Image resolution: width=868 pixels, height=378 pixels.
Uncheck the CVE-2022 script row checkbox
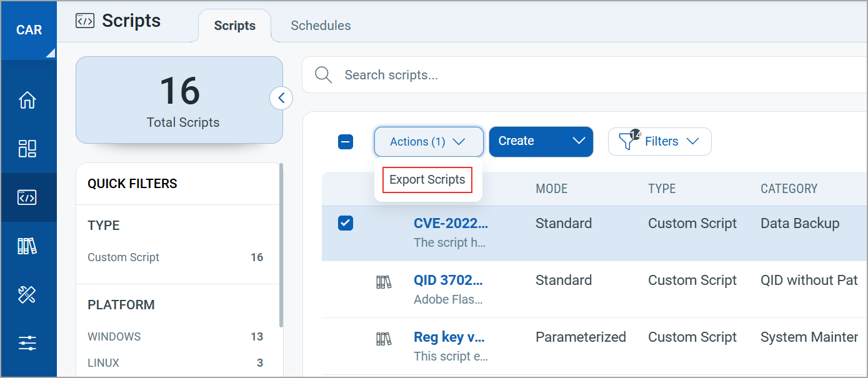click(346, 223)
